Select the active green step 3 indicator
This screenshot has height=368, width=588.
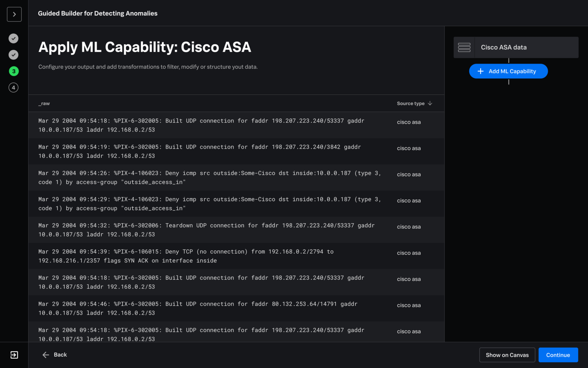(x=14, y=71)
